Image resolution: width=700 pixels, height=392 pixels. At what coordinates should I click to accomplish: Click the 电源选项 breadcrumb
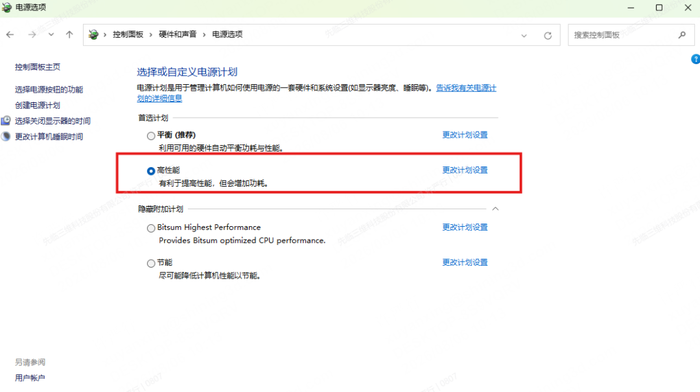click(227, 34)
